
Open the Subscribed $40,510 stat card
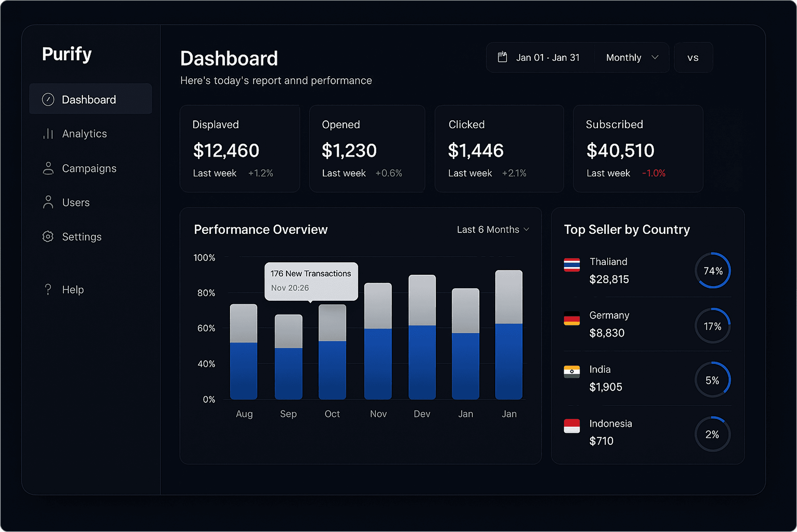coord(638,149)
